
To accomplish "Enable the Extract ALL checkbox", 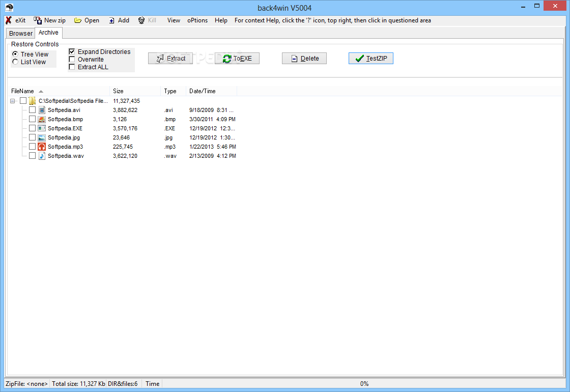I will pos(72,67).
